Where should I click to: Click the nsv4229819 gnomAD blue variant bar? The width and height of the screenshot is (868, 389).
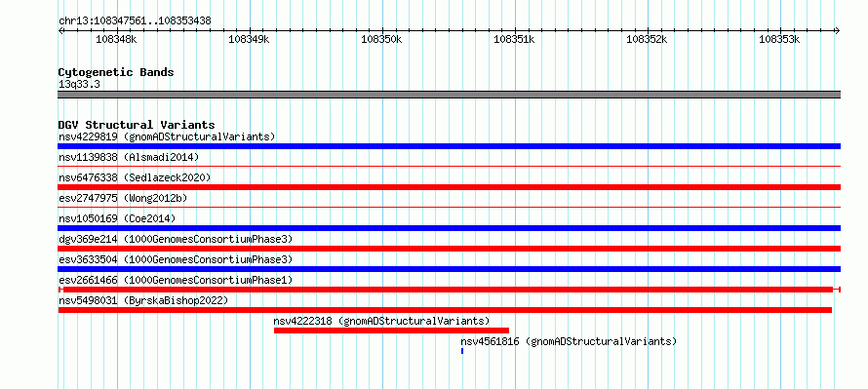click(449, 146)
